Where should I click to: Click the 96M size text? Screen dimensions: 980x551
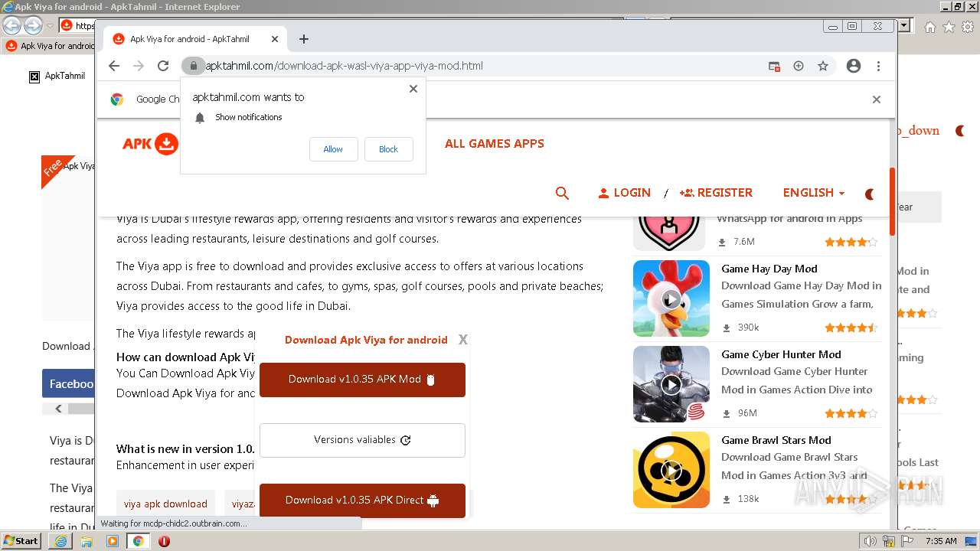747,413
